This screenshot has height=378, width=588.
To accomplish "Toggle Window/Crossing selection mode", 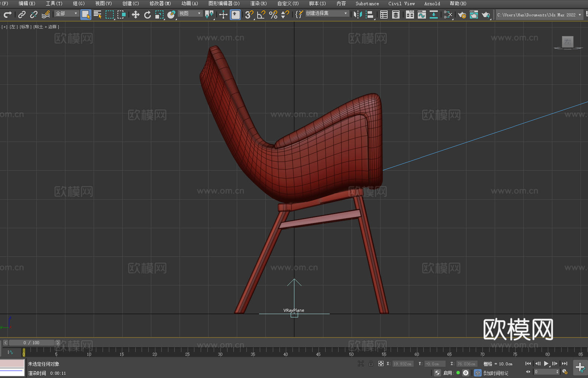I will (x=122, y=14).
